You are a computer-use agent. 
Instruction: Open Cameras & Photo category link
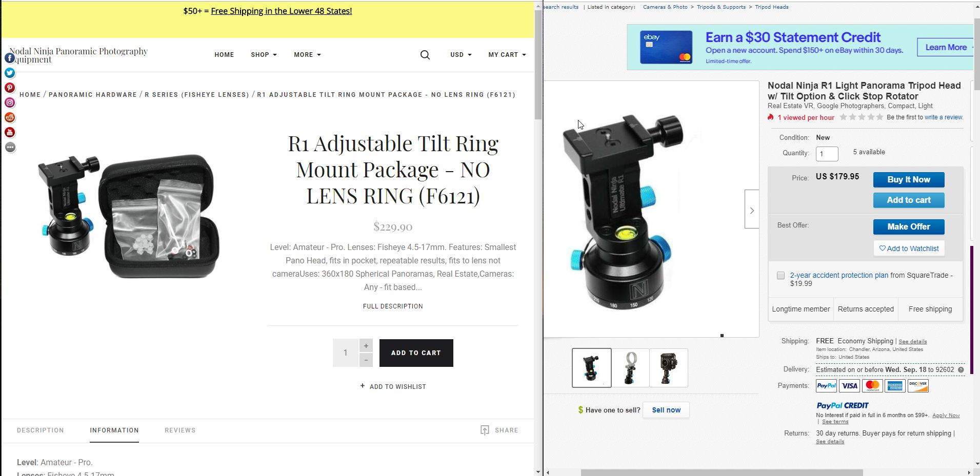pyautogui.click(x=665, y=7)
